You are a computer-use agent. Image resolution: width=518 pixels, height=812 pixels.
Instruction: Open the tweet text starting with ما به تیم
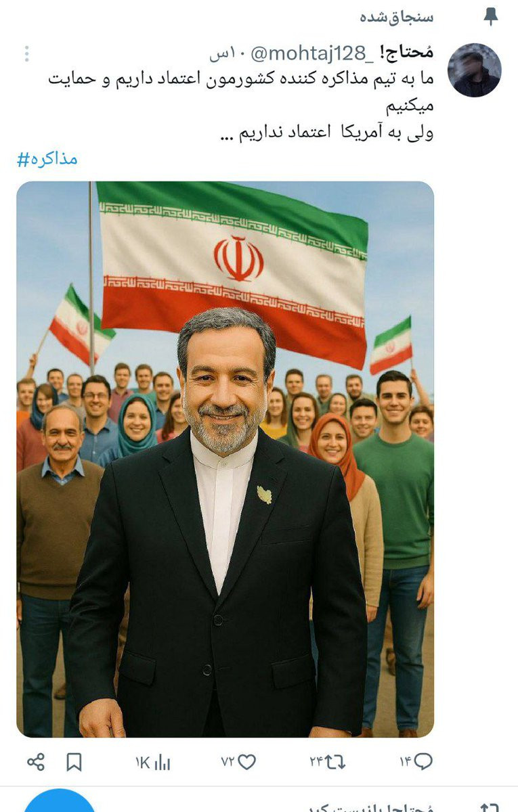pyautogui.click(x=240, y=105)
